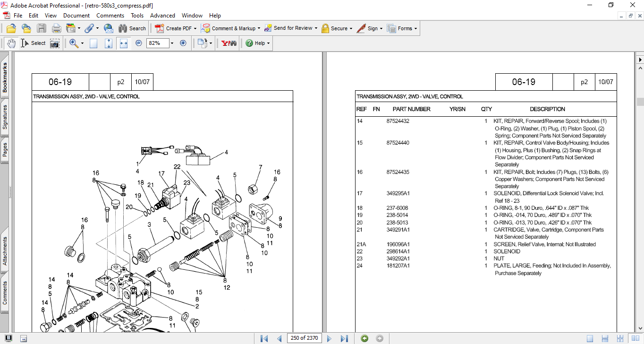
Task: Open the Bookmarks side tab
Action: pos(5,77)
